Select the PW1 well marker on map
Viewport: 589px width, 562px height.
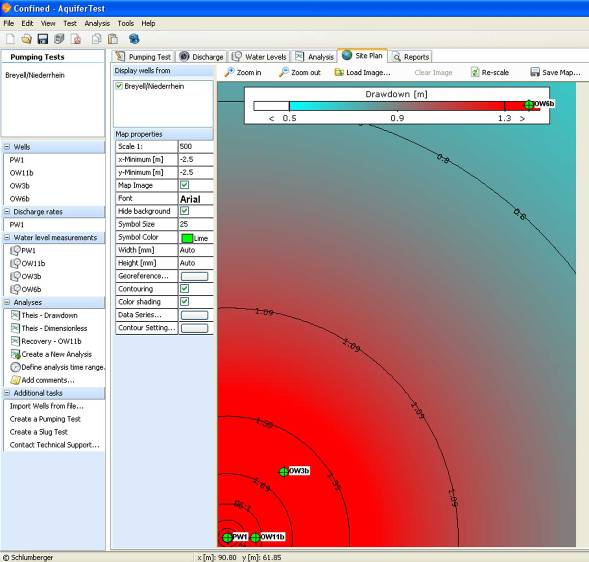coord(227,538)
